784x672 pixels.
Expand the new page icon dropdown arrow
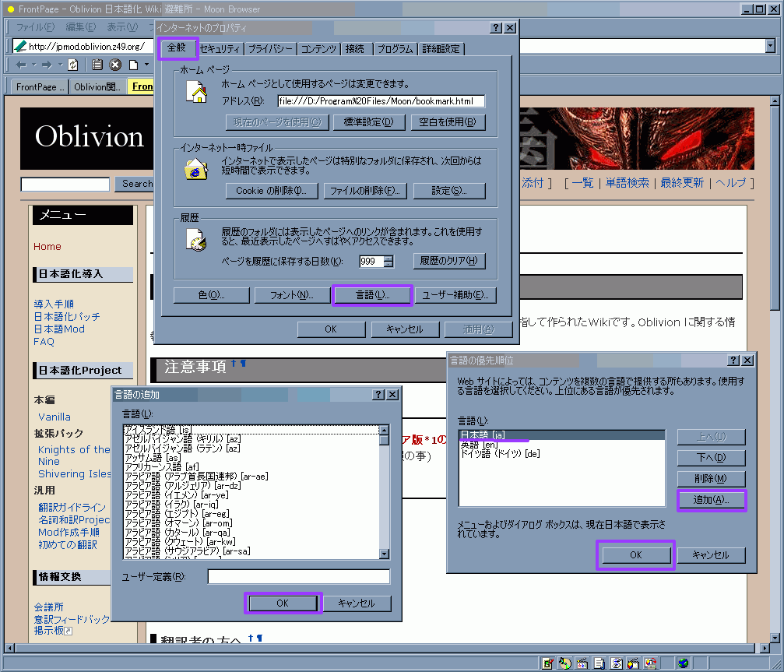tap(146, 65)
